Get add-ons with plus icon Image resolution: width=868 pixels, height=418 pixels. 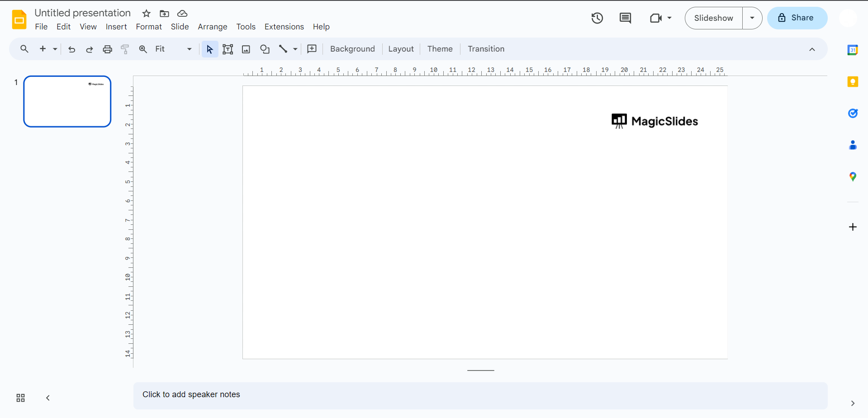(x=853, y=227)
